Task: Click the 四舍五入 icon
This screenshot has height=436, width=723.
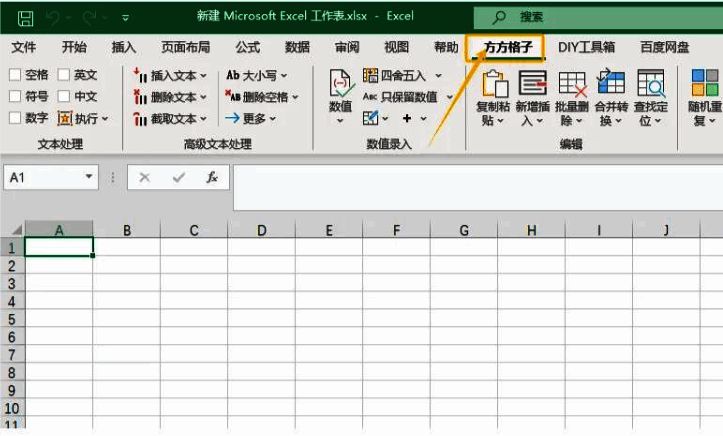Action: [x=370, y=75]
